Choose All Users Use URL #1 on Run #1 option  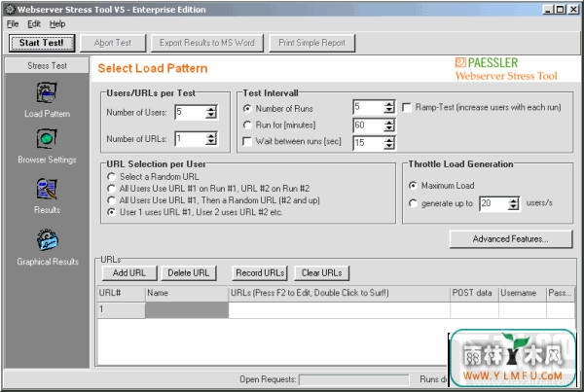tap(111, 189)
